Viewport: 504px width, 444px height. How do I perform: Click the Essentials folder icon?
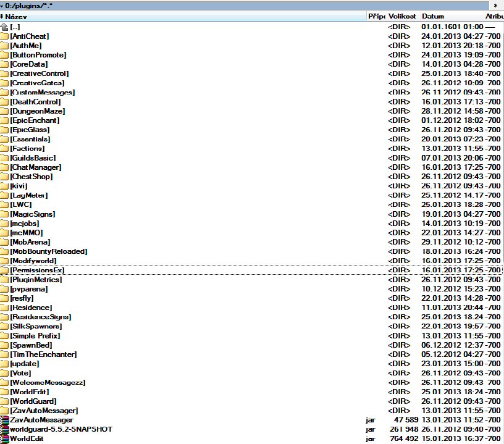point(4,139)
